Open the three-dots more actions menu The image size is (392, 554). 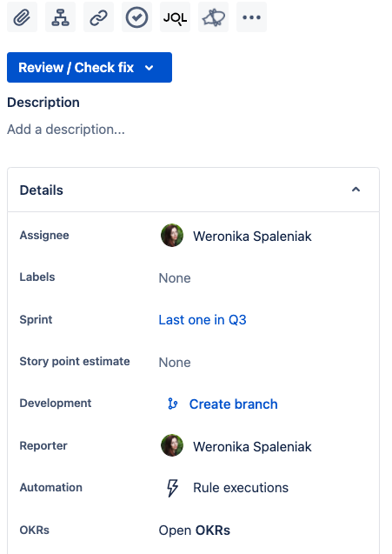[251, 17]
